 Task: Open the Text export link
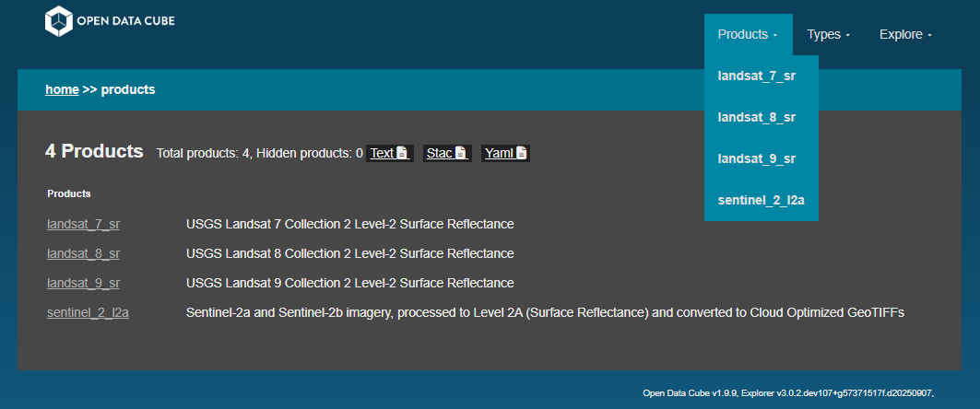pos(389,153)
